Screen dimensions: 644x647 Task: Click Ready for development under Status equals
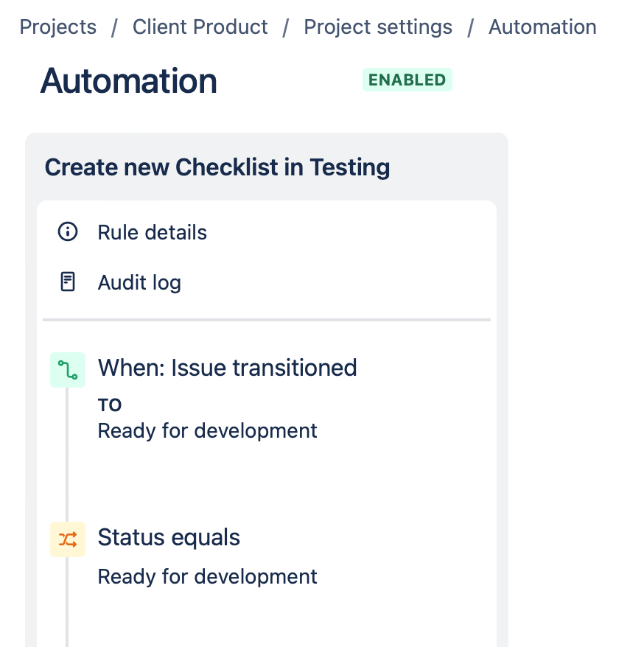pos(208,576)
